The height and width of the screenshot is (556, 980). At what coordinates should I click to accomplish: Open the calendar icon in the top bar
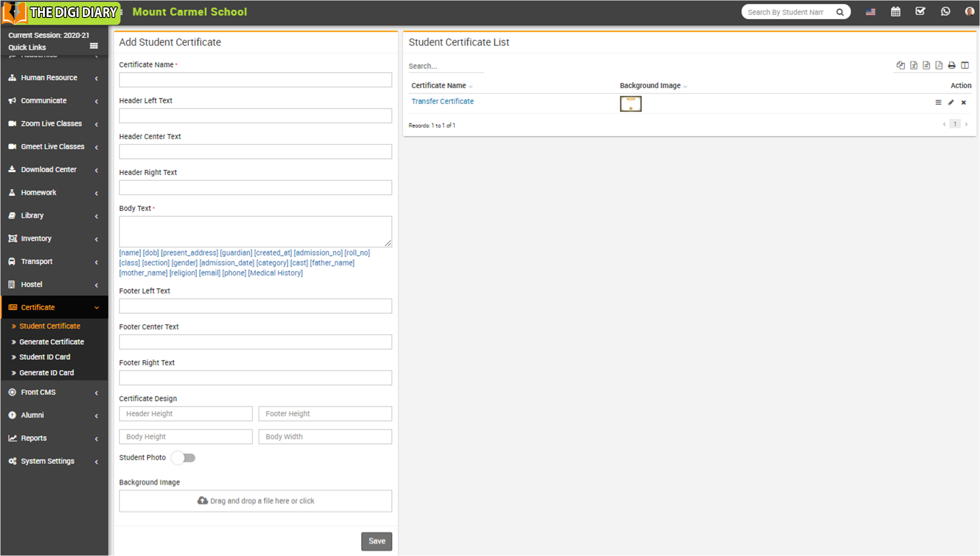point(895,11)
